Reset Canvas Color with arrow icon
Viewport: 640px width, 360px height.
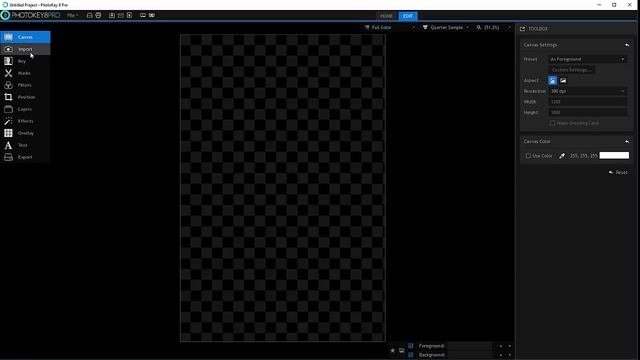[627, 142]
